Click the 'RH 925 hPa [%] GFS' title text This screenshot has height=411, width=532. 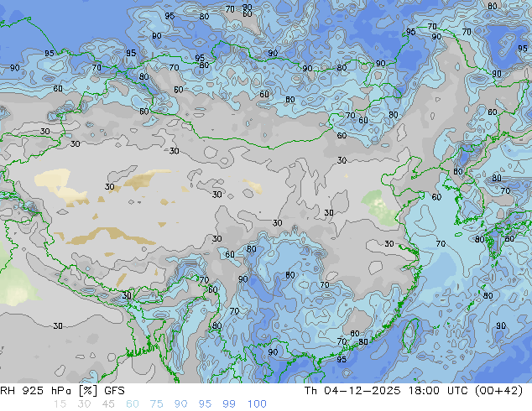62,391
